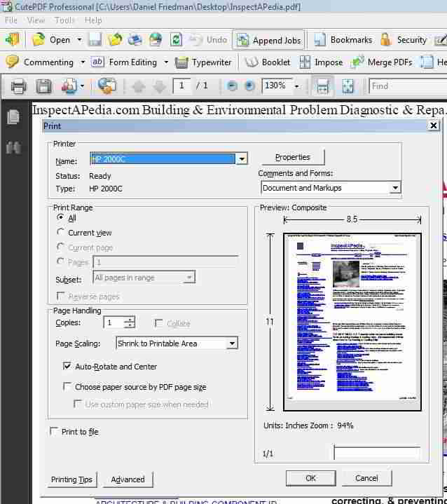Click the Printing Tips button
This screenshot has height=504, width=447.
[71, 479]
